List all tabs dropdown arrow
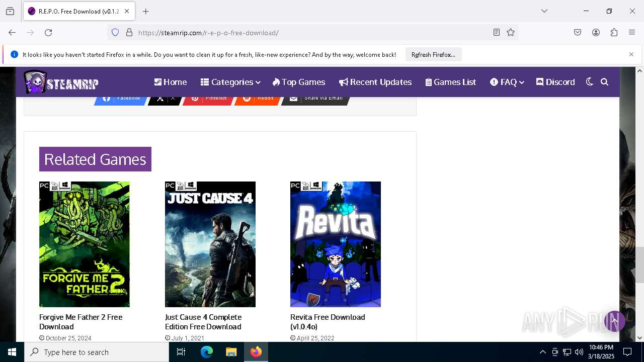Viewport: 644px width, 362px height. tap(544, 11)
